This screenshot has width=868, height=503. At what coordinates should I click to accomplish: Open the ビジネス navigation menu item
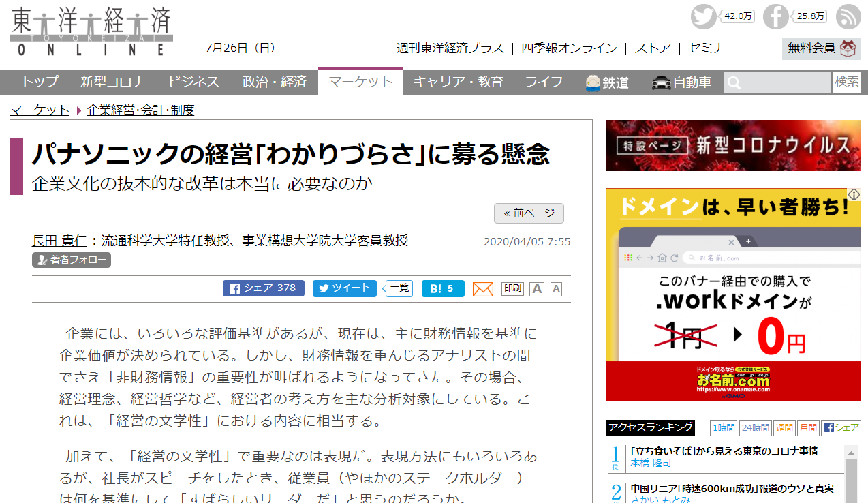pos(193,82)
